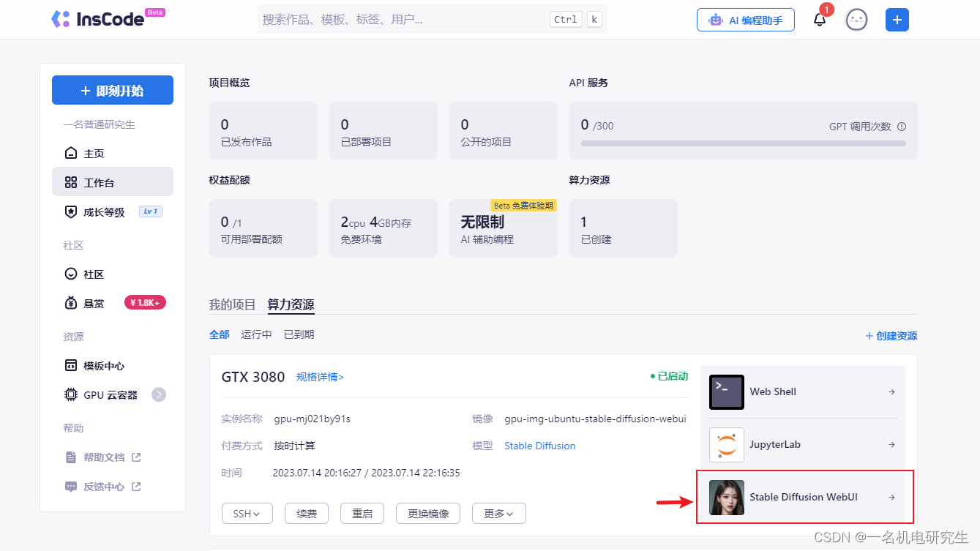This screenshot has width=980, height=551.
Task: Open 反馈中心 external link
Action: click(x=113, y=486)
